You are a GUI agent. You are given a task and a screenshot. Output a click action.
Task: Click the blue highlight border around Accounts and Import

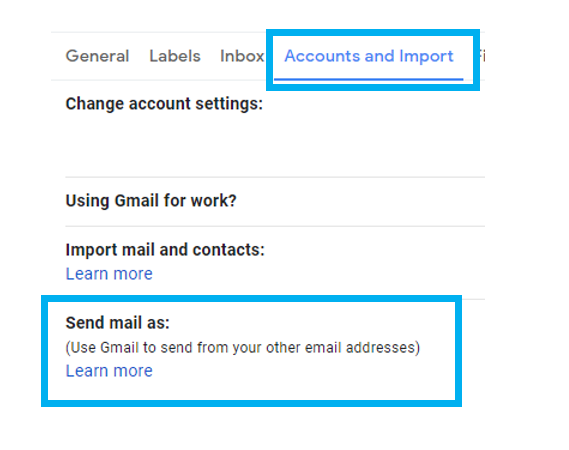coord(373,33)
